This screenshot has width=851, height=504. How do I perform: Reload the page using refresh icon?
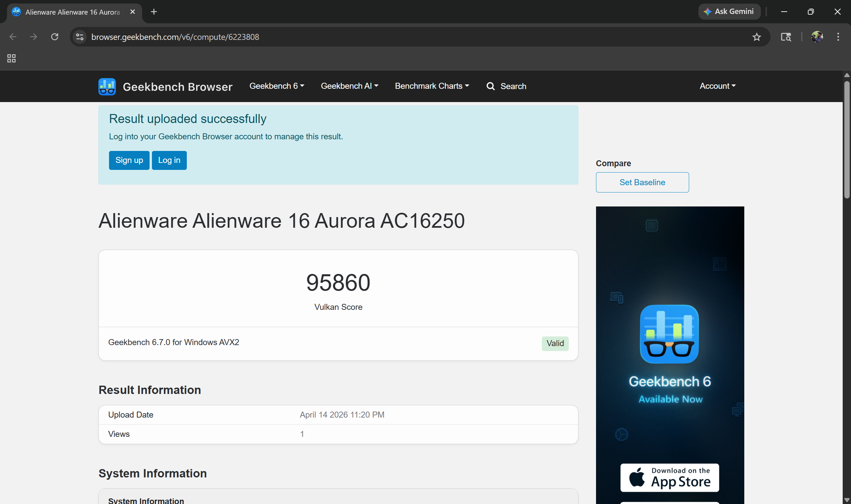tap(55, 37)
